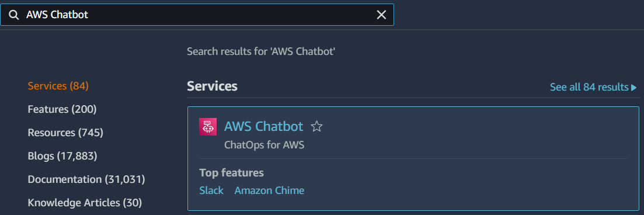Open the AWS Chatbot service title link

pos(264,126)
